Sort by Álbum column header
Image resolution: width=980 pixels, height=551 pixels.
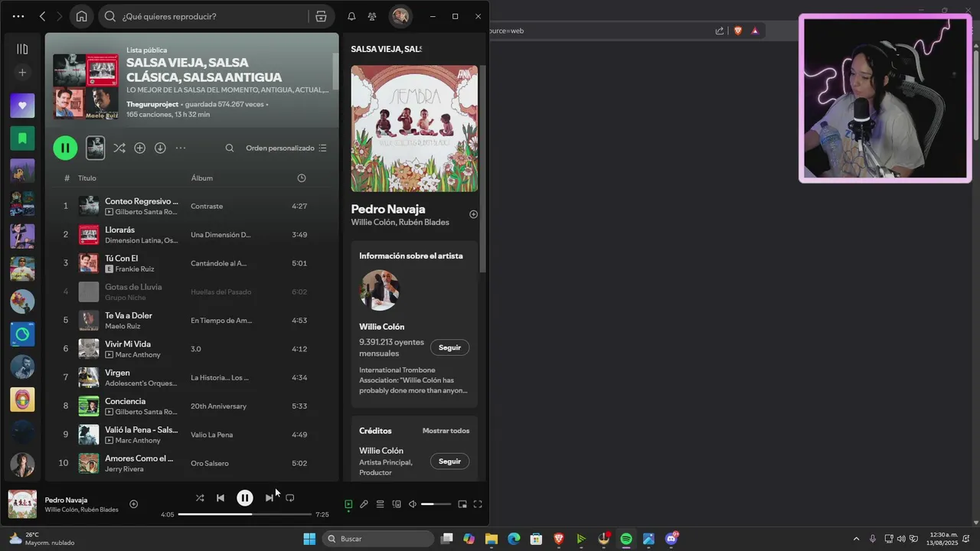point(202,178)
